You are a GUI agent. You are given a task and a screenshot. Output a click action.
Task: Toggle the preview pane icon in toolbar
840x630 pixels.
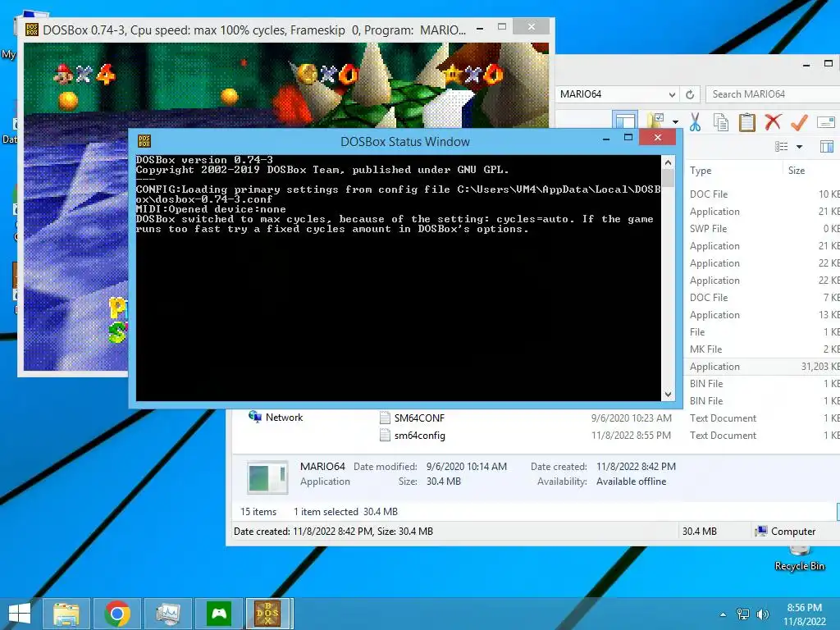tap(624, 121)
